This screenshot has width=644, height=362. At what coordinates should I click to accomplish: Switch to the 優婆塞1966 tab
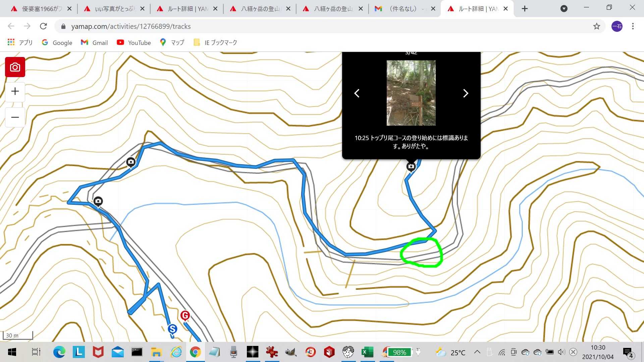[x=40, y=9]
